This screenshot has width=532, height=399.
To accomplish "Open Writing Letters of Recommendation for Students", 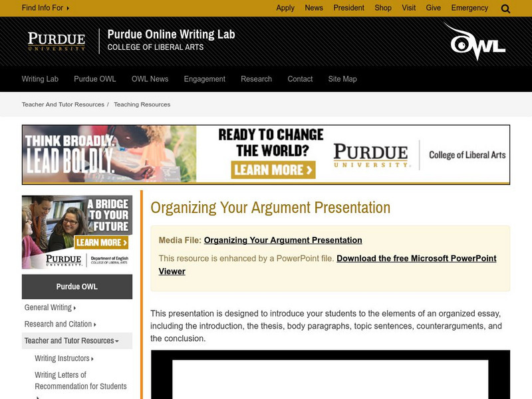I will (x=80, y=380).
